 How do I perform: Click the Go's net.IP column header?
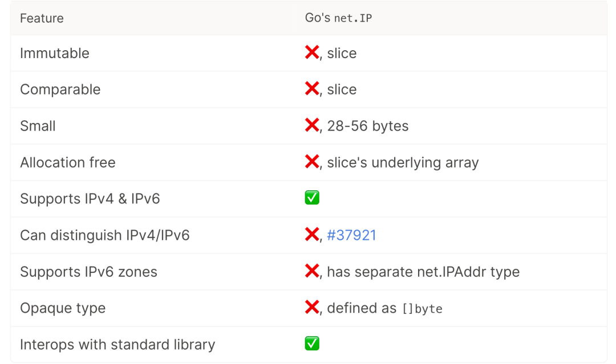click(338, 18)
